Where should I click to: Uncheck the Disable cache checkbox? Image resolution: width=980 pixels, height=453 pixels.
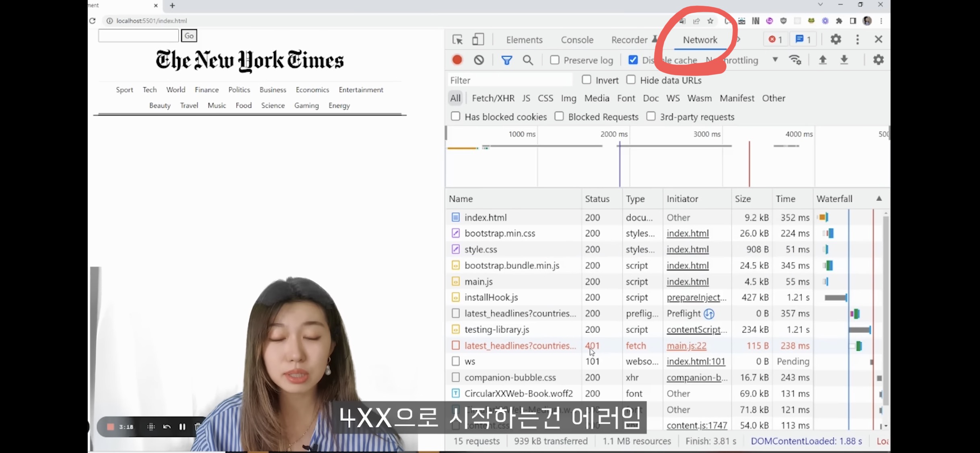click(633, 60)
